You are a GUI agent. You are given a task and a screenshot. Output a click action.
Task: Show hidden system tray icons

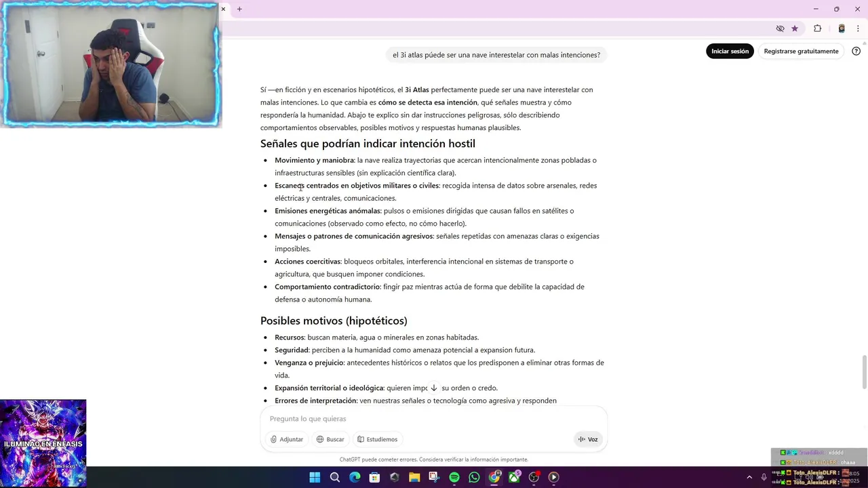point(749,477)
